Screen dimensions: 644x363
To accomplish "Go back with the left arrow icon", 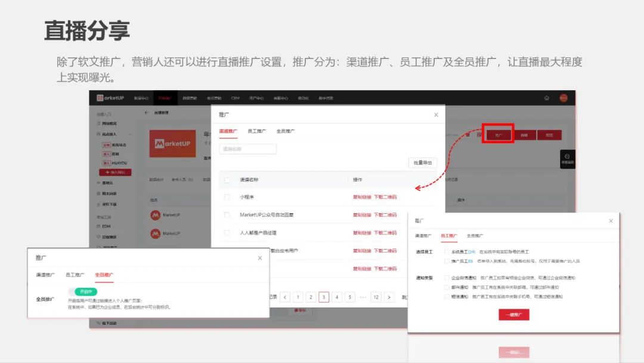I will point(147,112).
